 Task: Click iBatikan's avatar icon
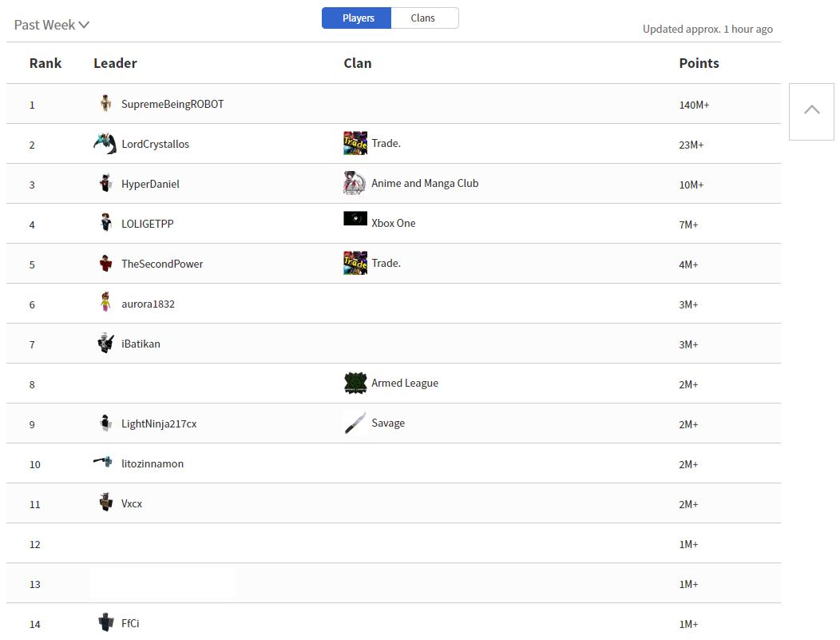click(105, 344)
